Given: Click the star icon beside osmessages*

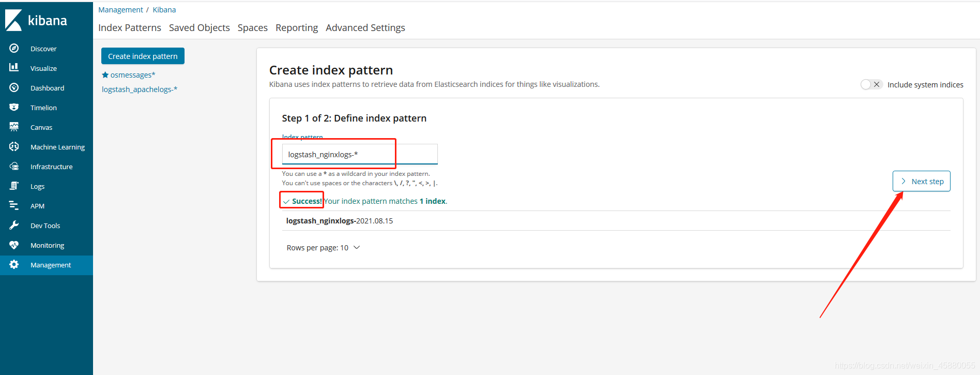Looking at the screenshot, I should [x=105, y=75].
